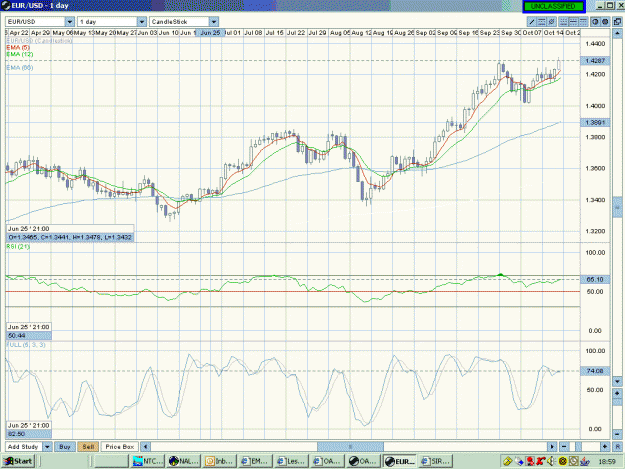Click the horizontal zoom slider handle
The width and height of the screenshot is (625, 469).
(578, 447)
